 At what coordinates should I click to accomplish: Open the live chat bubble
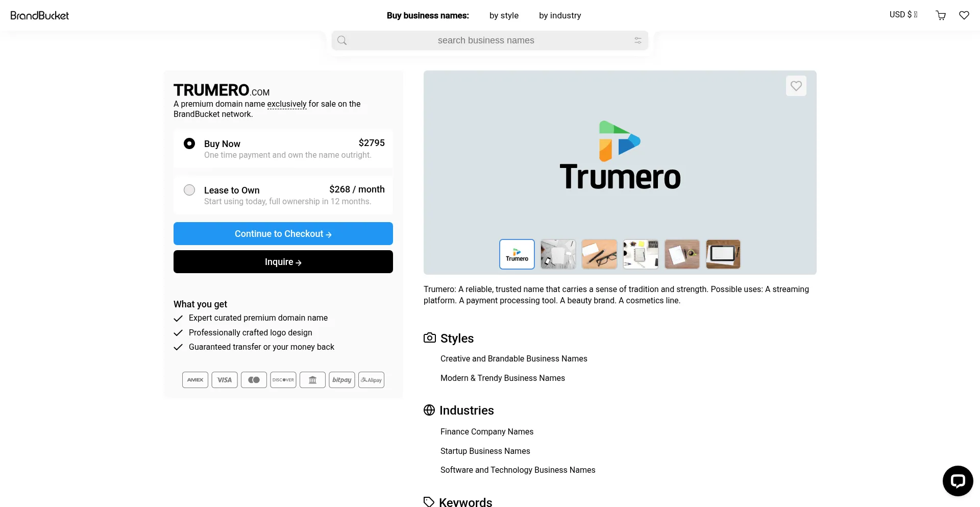pyautogui.click(x=958, y=480)
